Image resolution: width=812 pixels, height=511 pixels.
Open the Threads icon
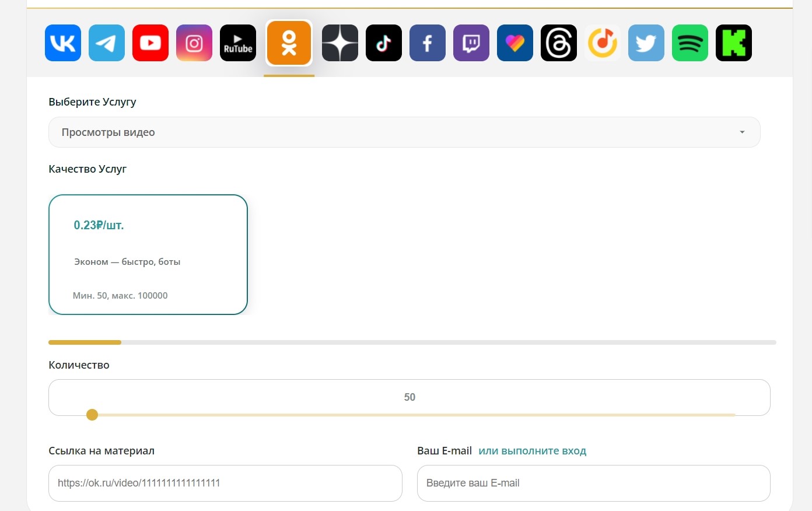[x=559, y=43]
